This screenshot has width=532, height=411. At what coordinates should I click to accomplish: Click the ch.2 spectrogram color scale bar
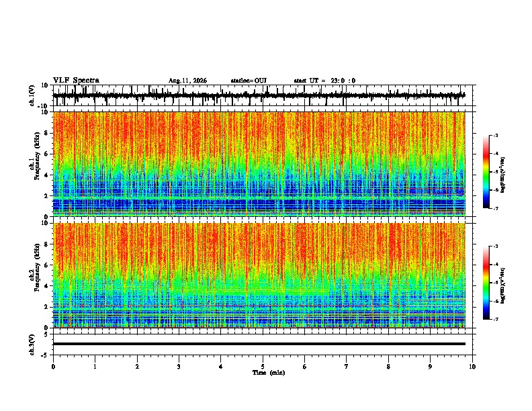[486, 283]
